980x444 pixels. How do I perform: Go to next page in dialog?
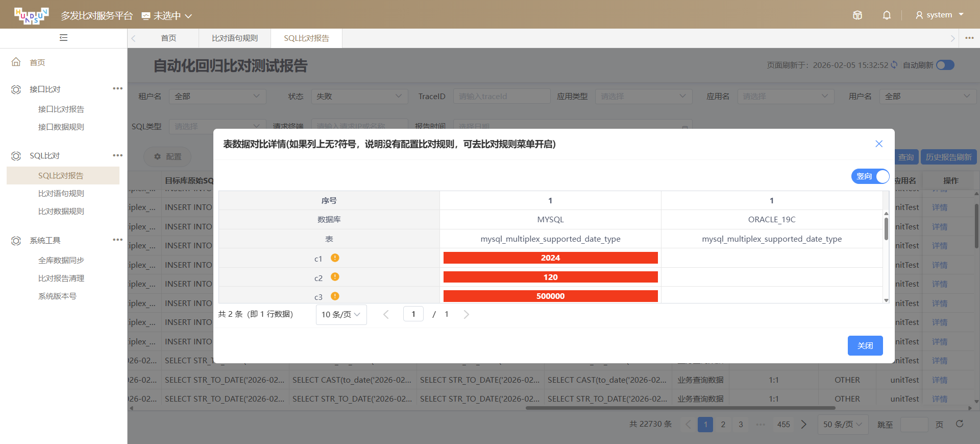(x=466, y=314)
